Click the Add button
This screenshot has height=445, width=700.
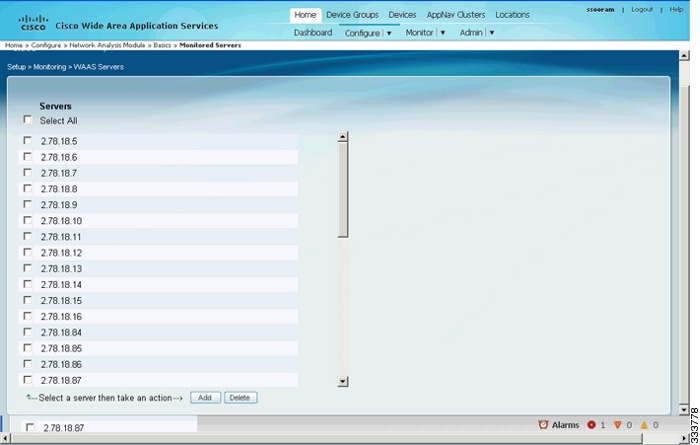point(205,398)
